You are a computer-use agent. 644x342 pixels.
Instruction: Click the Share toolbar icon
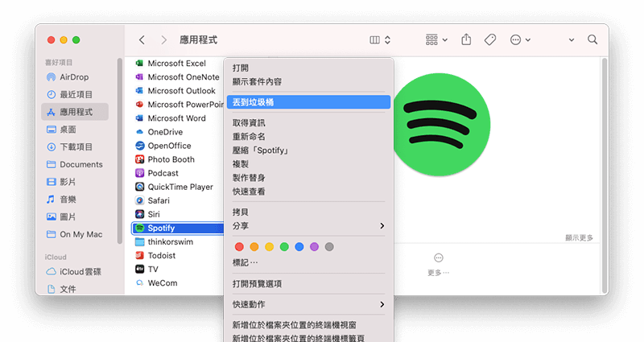(x=466, y=39)
